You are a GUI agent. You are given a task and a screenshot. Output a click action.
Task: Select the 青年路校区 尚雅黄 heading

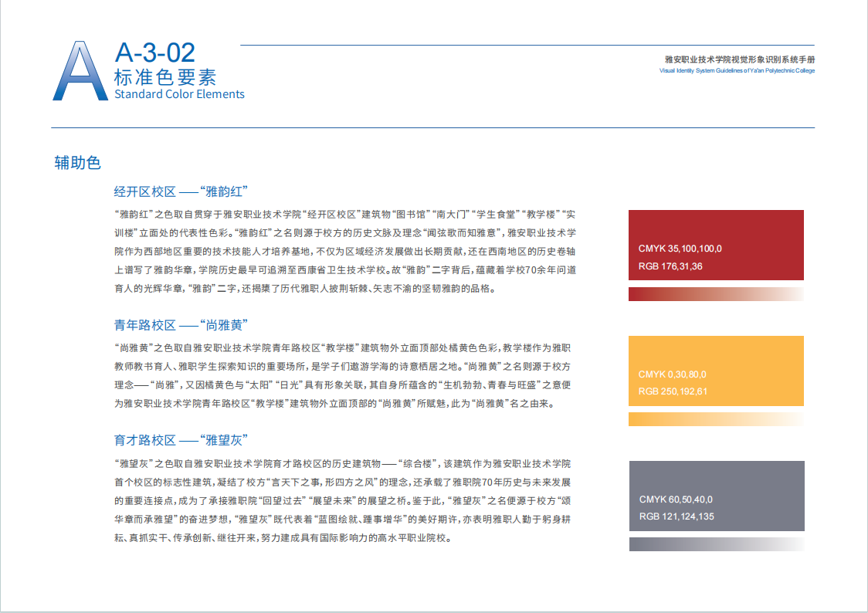[x=181, y=325]
